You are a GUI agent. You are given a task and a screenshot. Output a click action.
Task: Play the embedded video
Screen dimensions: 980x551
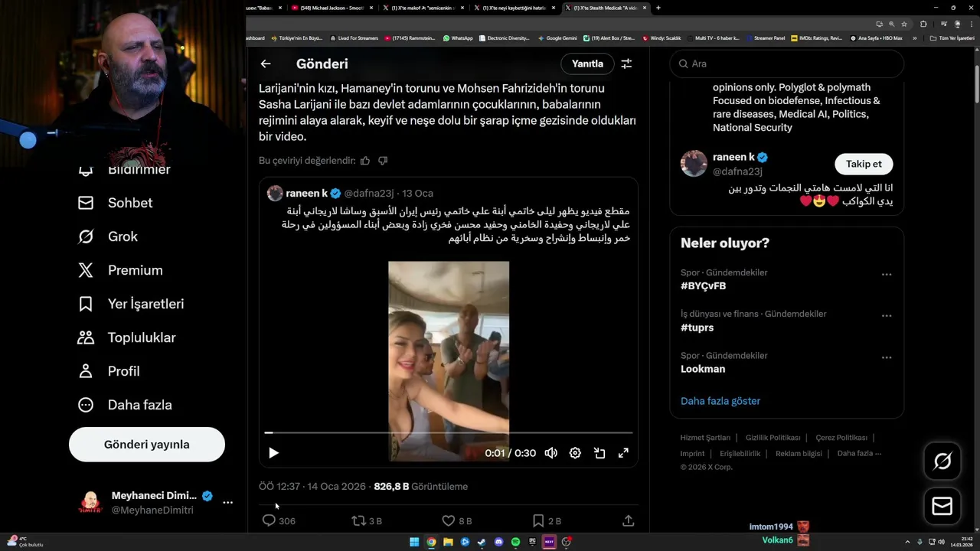273,453
